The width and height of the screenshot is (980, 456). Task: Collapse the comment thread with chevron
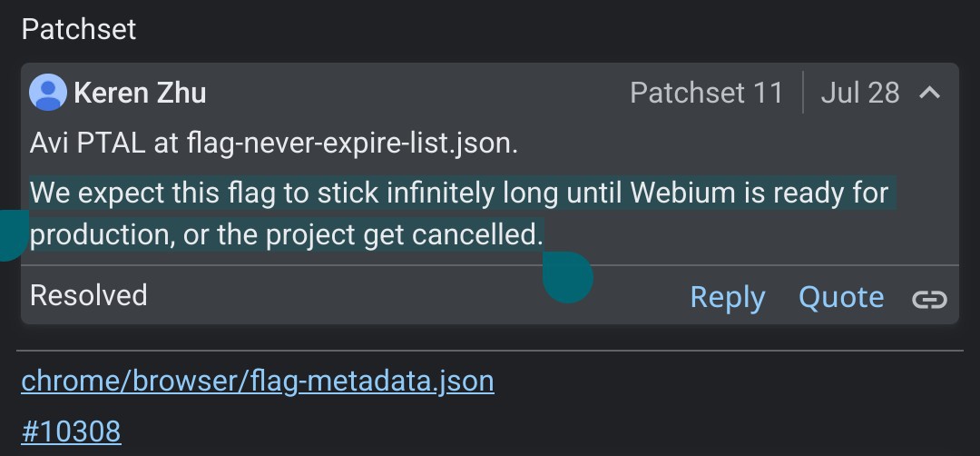930,94
